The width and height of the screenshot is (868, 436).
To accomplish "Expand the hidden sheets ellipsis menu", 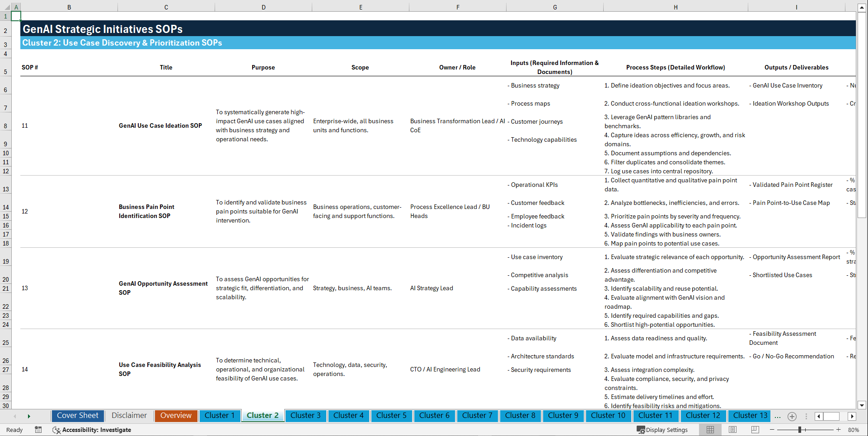I will point(778,416).
